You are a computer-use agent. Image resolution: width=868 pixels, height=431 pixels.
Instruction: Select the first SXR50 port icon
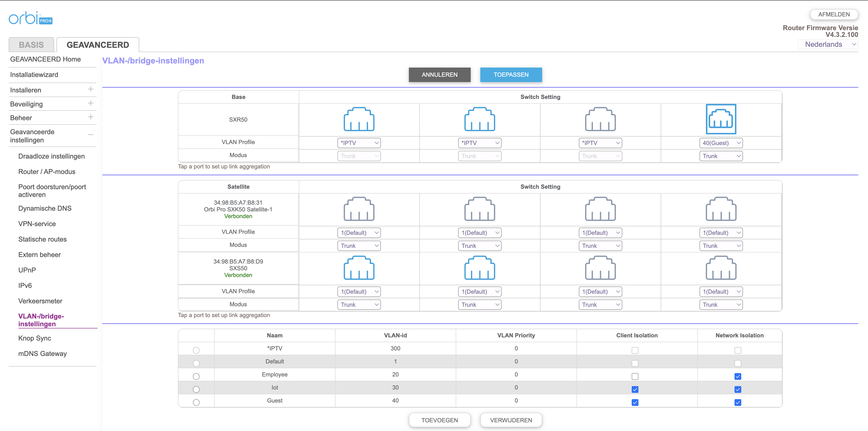click(x=359, y=119)
